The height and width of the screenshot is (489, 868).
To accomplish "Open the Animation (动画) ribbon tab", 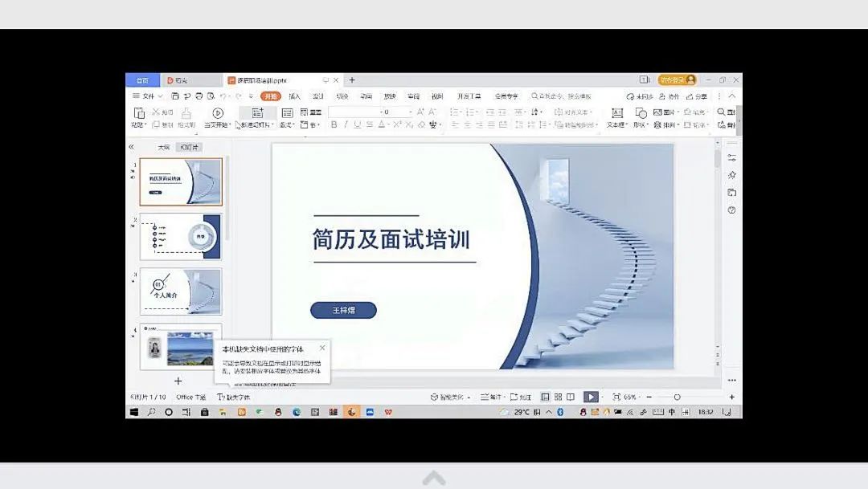I will (366, 96).
